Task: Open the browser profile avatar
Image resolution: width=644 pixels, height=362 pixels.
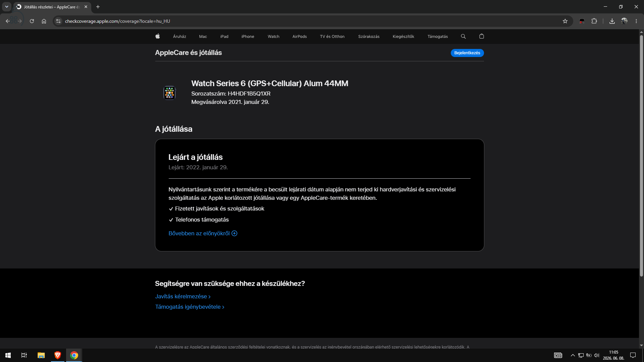Action: [x=624, y=21]
